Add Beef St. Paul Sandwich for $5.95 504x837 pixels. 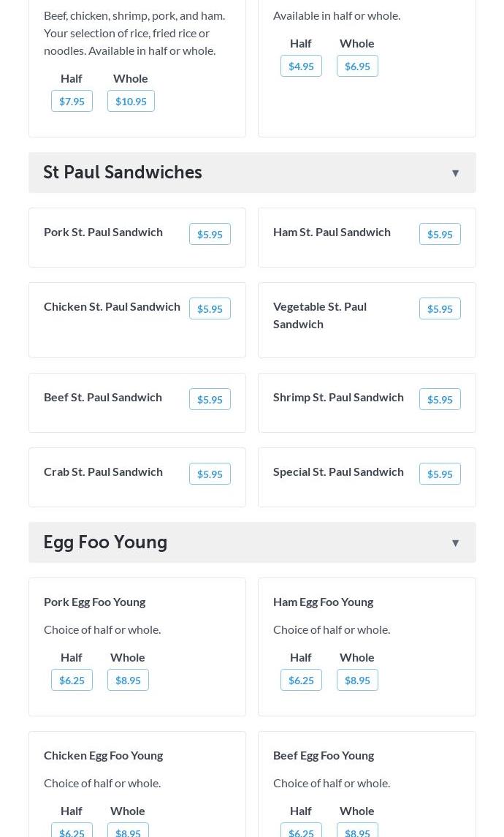click(210, 400)
